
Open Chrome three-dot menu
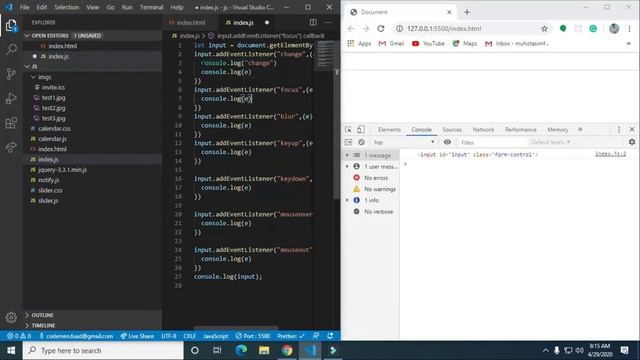point(629,29)
